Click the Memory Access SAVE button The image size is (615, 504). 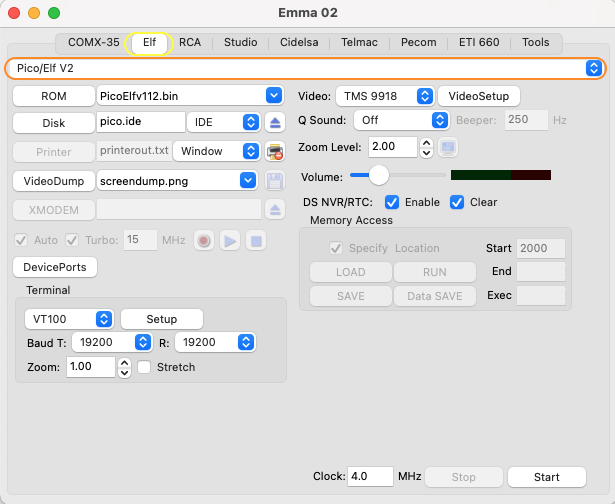(351, 296)
